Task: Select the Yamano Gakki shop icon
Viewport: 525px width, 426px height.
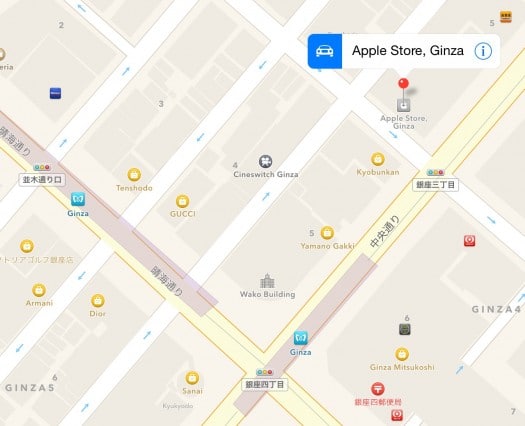Action: 327,233
